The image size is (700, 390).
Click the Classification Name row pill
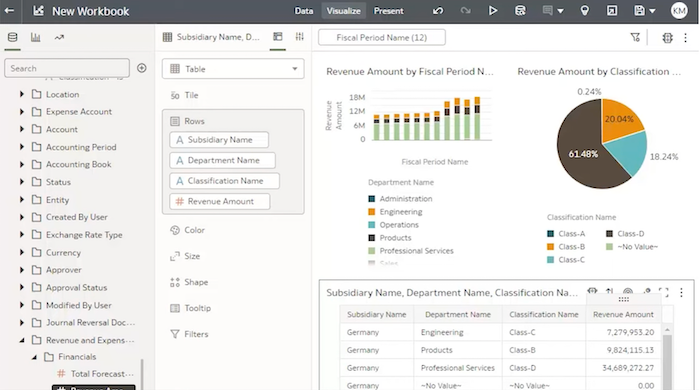click(225, 181)
